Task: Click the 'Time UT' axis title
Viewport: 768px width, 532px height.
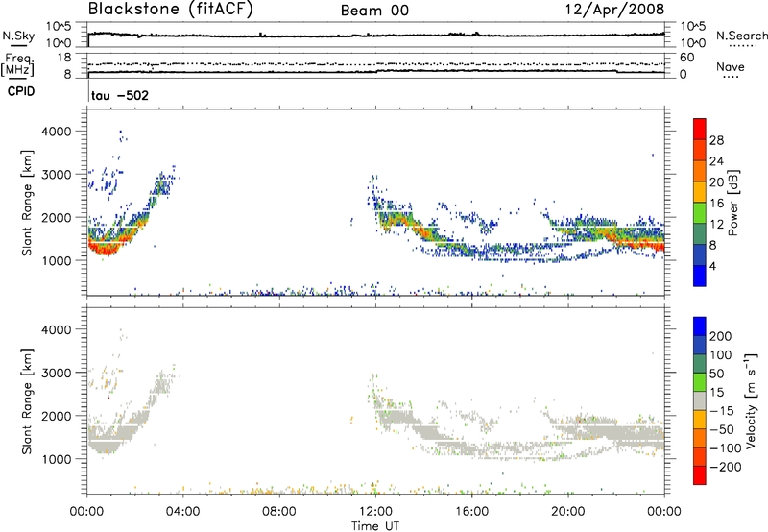Action: pos(375,526)
